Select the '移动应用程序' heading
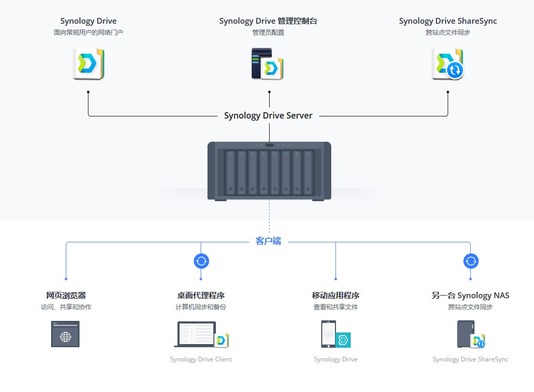 (x=336, y=296)
